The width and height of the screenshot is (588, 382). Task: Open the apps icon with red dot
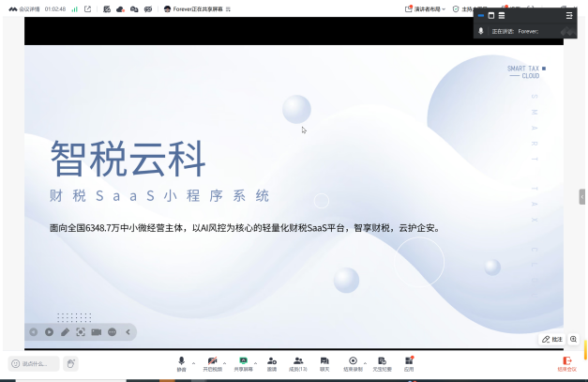409,363
